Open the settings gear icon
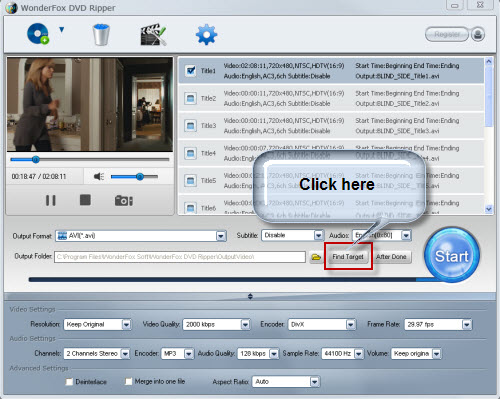Screen dimensions: 500x399 point(206,34)
